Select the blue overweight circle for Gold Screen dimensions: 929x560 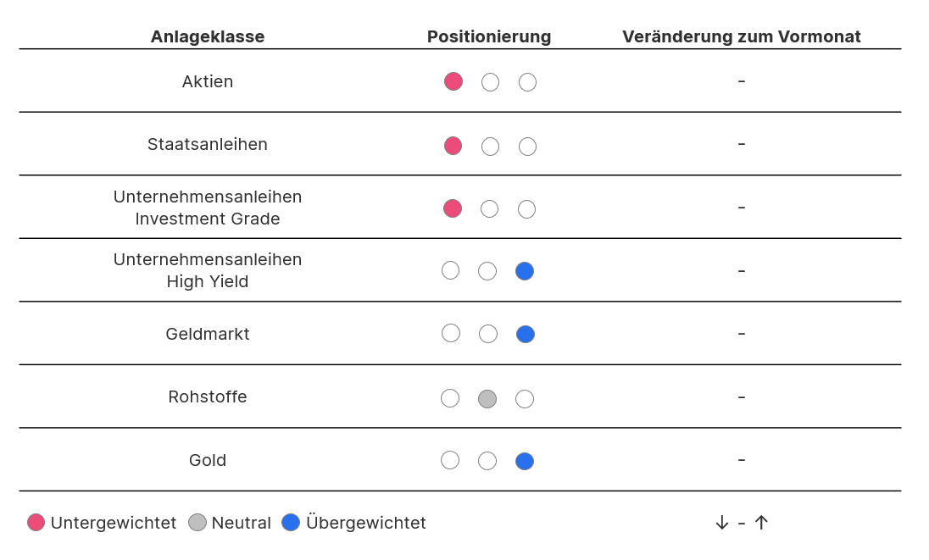pos(525,461)
